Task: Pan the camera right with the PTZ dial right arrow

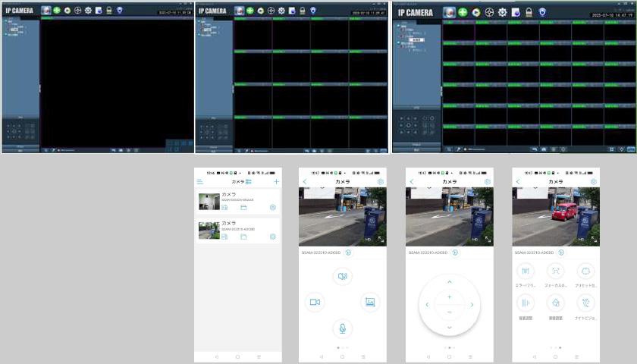Action: (472, 304)
